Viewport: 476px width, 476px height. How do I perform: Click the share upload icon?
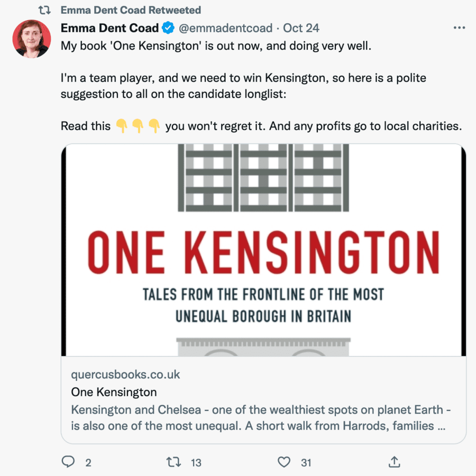pyautogui.click(x=395, y=462)
